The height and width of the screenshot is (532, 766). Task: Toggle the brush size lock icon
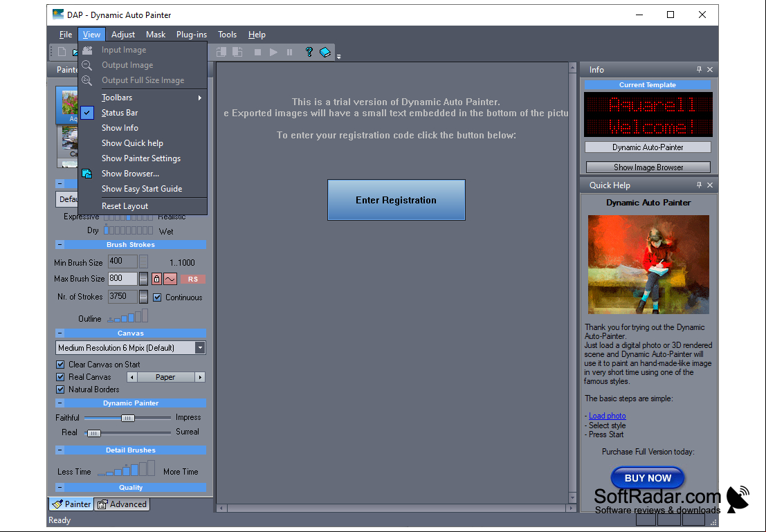(156, 279)
